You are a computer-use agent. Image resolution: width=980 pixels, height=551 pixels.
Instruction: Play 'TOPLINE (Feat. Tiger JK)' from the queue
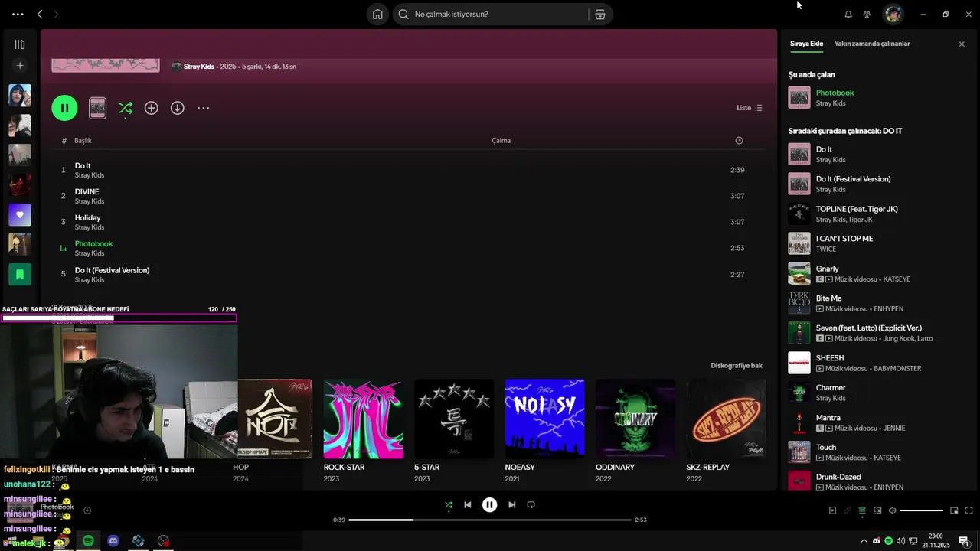879,214
